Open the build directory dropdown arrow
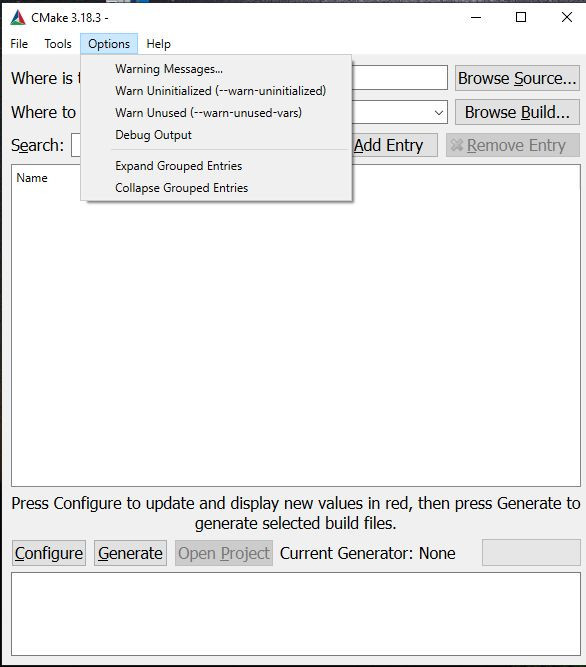The height and width of the screenshot is (667, 586). pos(439,113)
